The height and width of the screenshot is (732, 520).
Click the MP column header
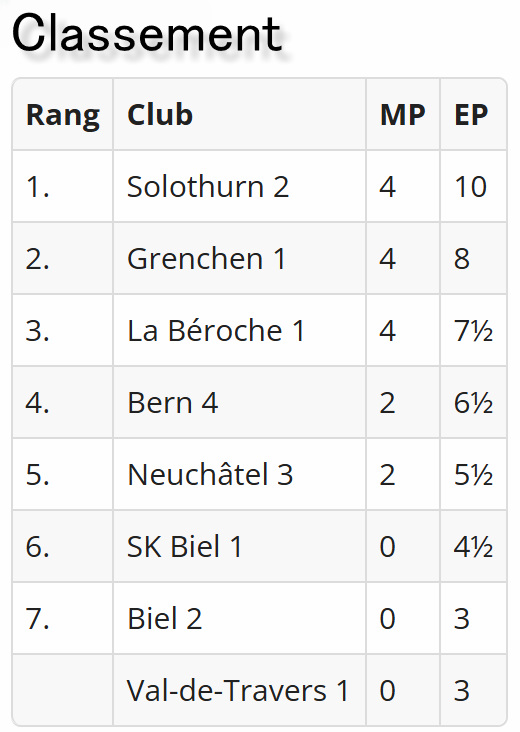(x=403, y=115)
